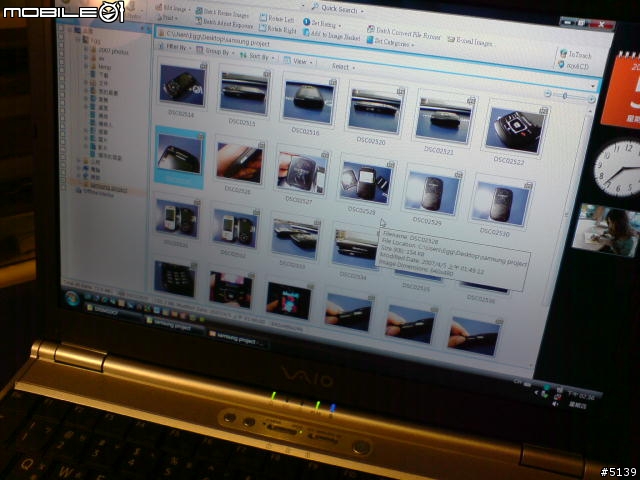Click the Edit Image toolbar icon
640x480 pixels.
159,7
